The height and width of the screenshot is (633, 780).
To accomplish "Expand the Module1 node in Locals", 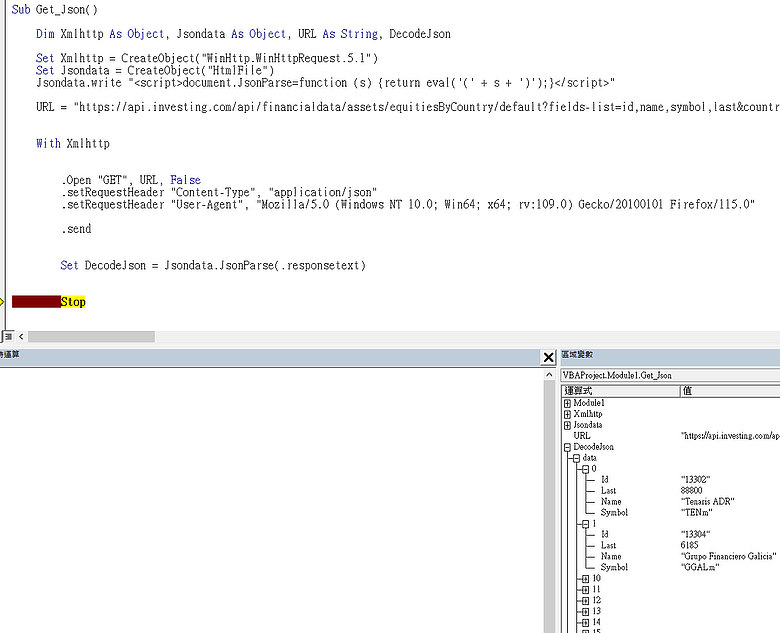I will tap(567, 403).
